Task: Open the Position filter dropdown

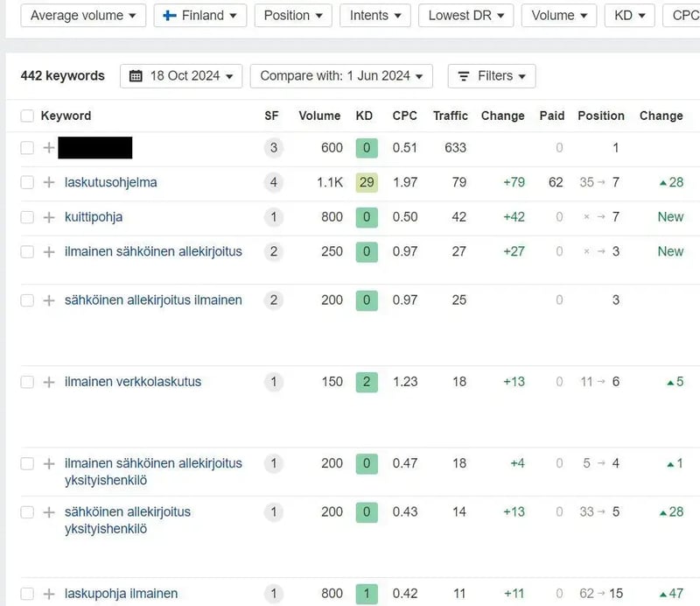Action: click(293, 16)
